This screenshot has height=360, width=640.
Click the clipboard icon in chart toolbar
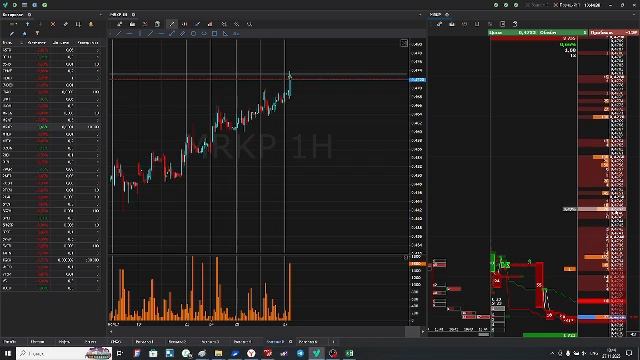click(x=157, y=24)
